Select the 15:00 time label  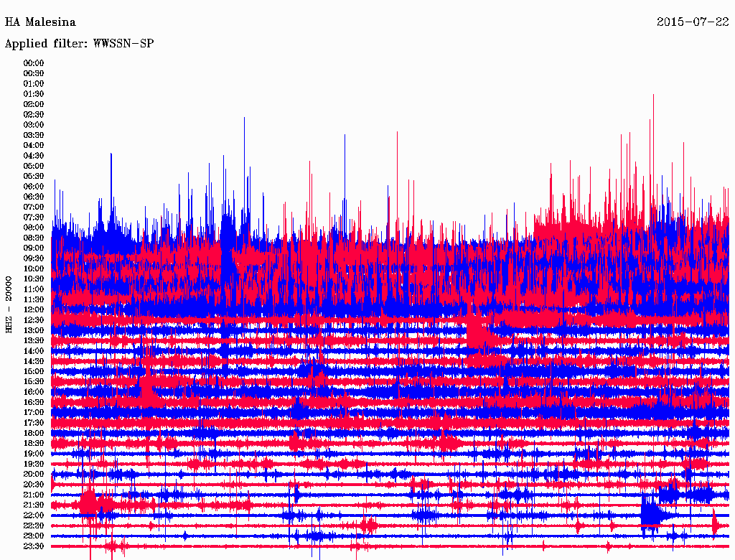[x=34, y=372]
